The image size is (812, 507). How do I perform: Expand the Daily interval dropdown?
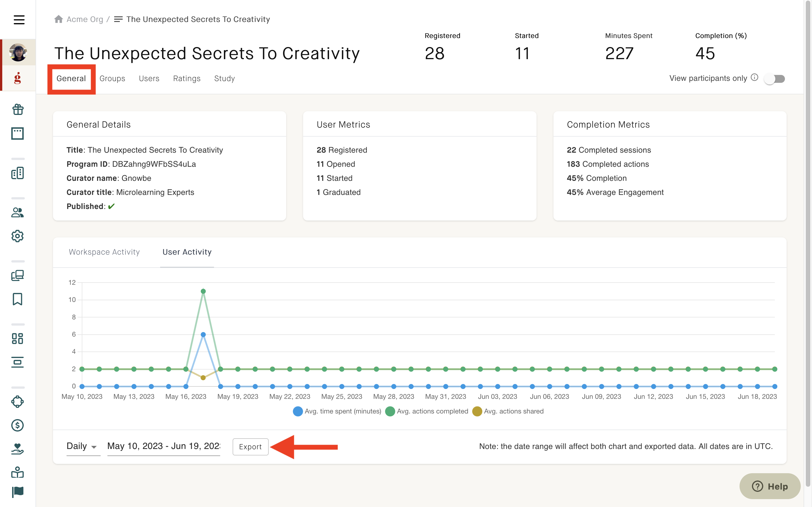pyautogui.click(x=83, y=446)
